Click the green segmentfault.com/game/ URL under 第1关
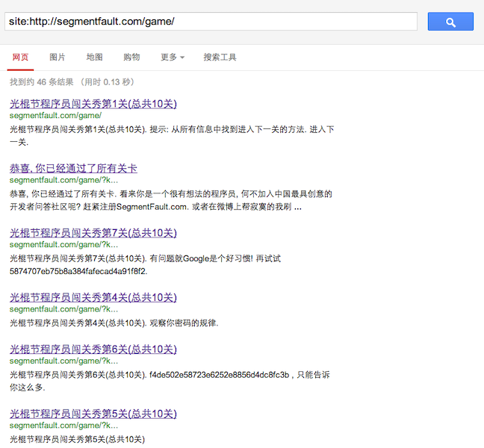Screen dimensions: 484x448 tap(55, 116)
